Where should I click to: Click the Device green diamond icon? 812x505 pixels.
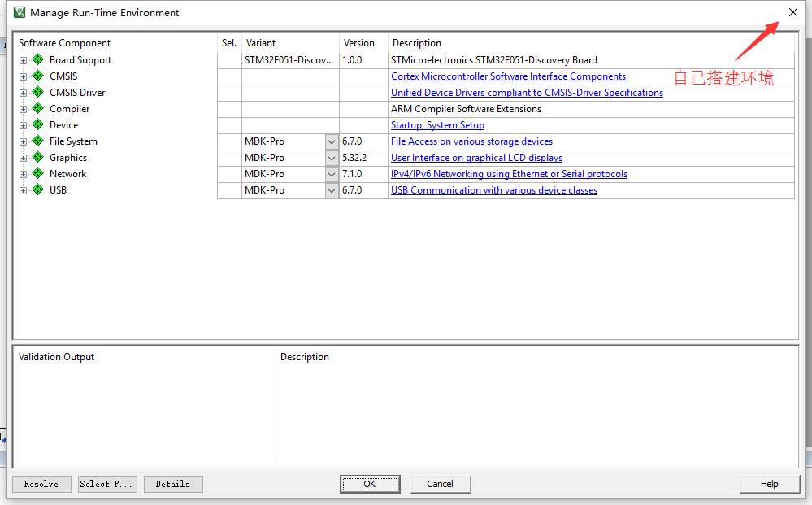click(x=38, y=124)
